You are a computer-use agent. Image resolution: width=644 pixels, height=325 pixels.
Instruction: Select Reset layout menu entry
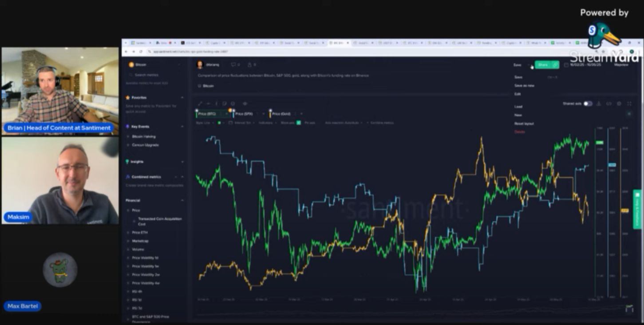coord(524,123)
